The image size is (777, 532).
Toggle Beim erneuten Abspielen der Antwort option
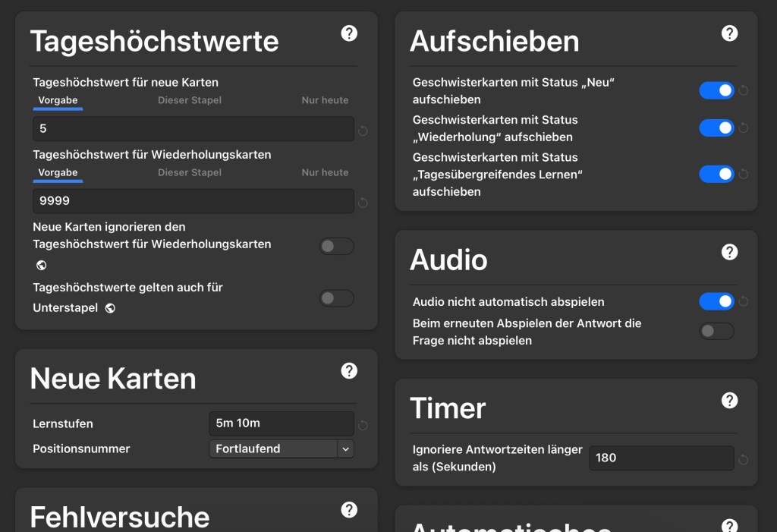pyautogui.click(x=716, y=331)
